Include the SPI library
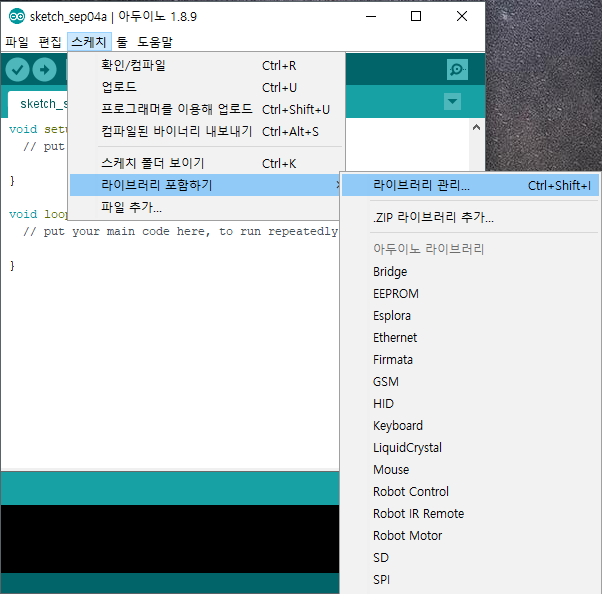602x594 pixels. 470,579
